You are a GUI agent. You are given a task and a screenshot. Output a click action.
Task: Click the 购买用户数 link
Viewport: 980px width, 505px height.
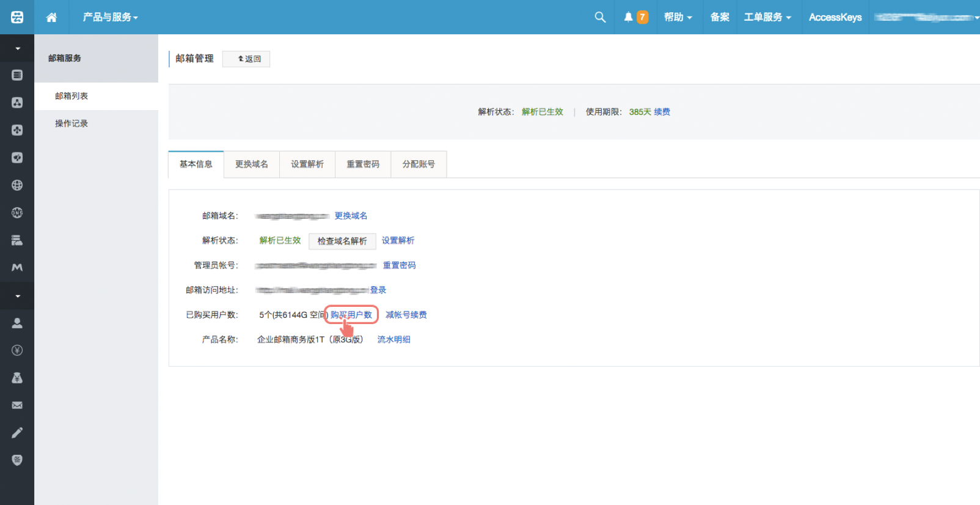pyautogui.click(x=351, y=315)
